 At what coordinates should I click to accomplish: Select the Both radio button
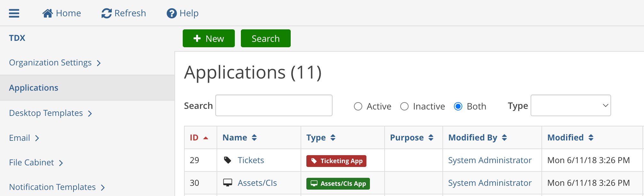coord(459,107)
